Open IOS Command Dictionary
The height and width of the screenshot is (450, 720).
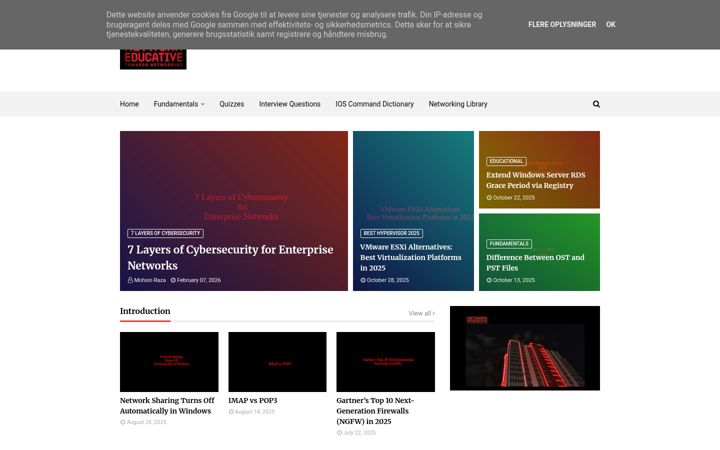tap(374, 104)
